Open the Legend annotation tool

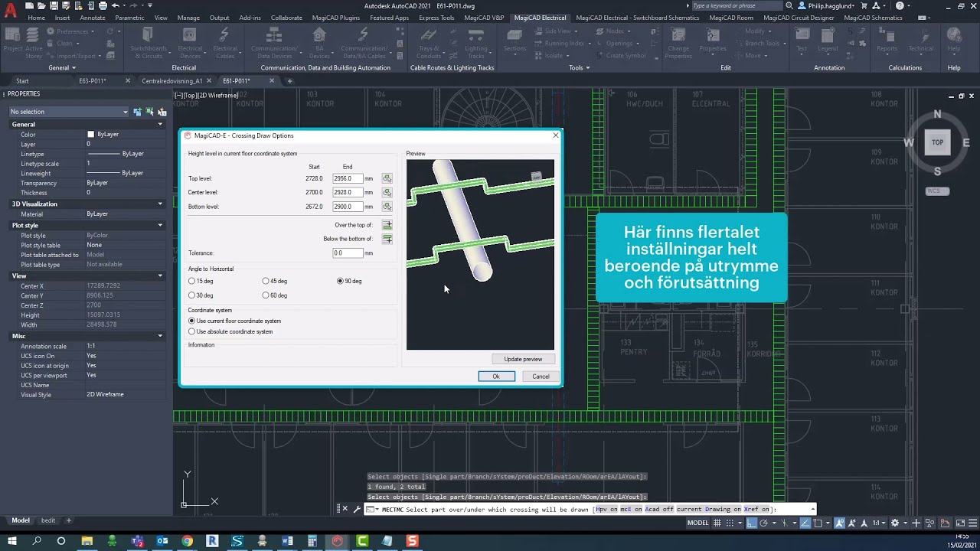coord(828,40)
